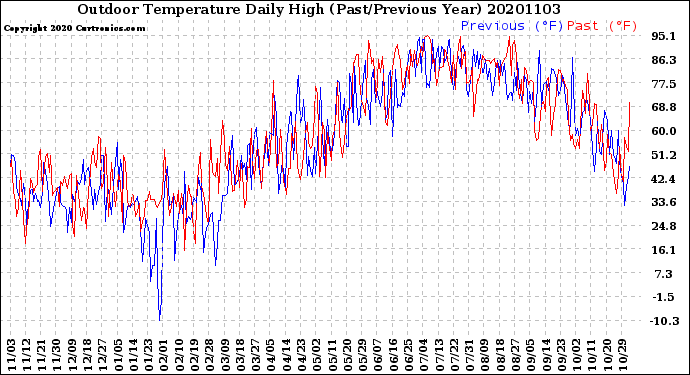Viewport: 690px width, 375px height.
Task: Click the 06/16 x-axis date label
Action: (x=393, y=355)
